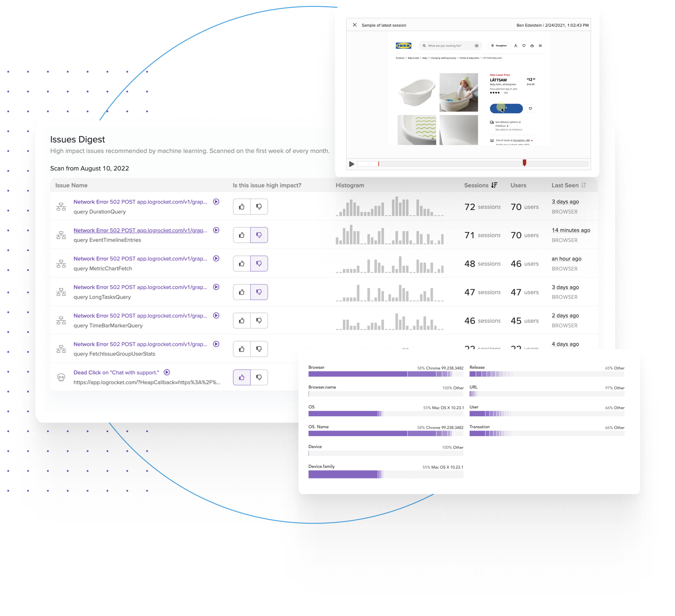Viewport: 675px width, 616px height.
Task: Toggle thumbs down on EventTimelineEntries issue
Action: pos(259,235)
